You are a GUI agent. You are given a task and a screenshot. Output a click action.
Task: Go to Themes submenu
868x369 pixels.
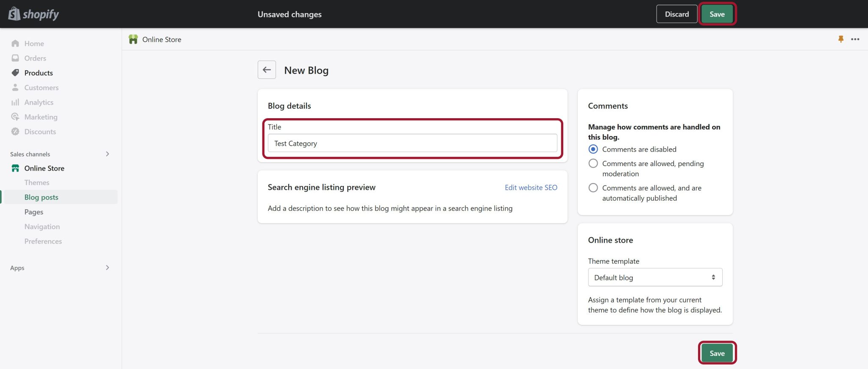(37, 182)
